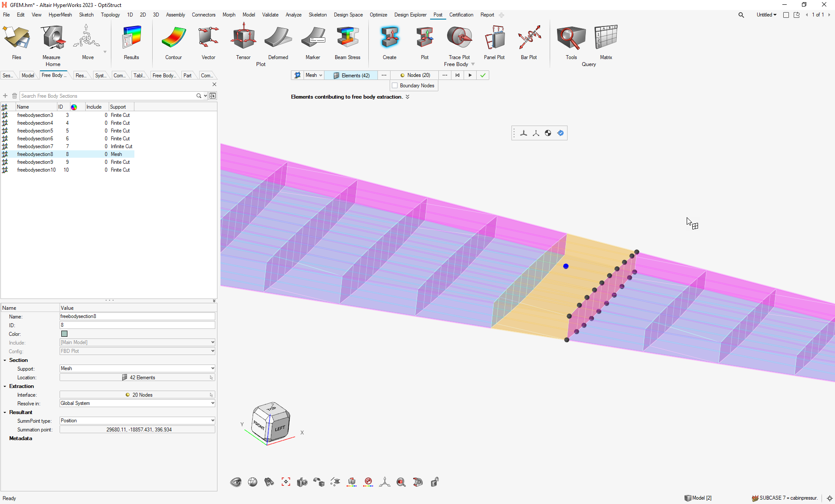Switch to the Model browser tab
Viewport: 835px width, 504px height.
[28, 76]
